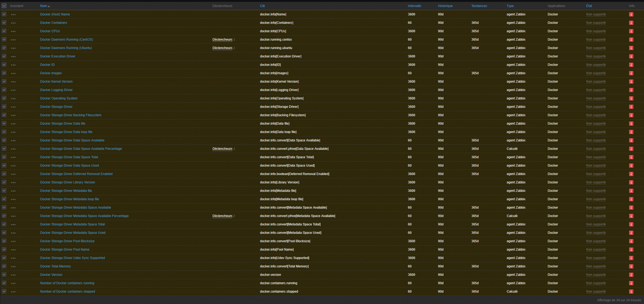The width and height of the screenshot is (644, 304).
Task: Click the Non supporté status for Docker Version
Action: click(596, 275)
